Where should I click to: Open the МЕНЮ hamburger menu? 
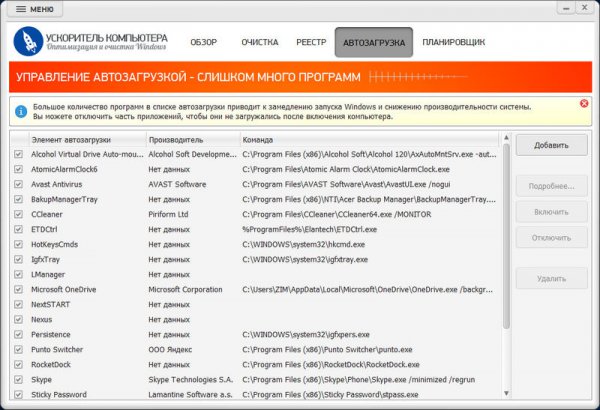(35, 9)
